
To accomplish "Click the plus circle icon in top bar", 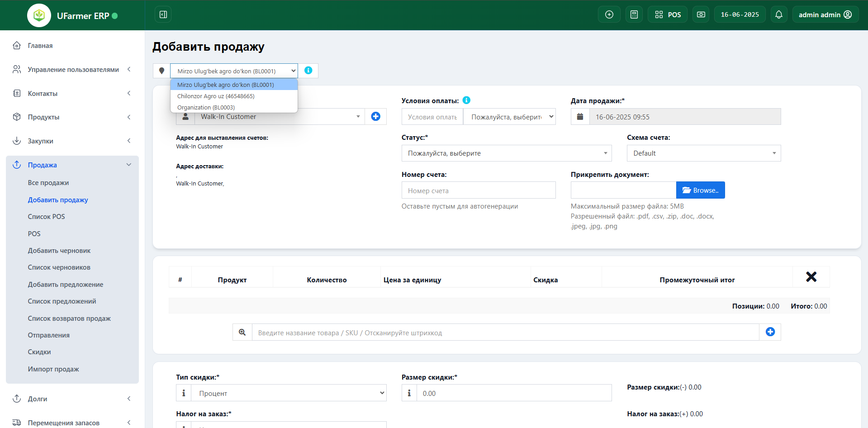I will tap(609, 14).
